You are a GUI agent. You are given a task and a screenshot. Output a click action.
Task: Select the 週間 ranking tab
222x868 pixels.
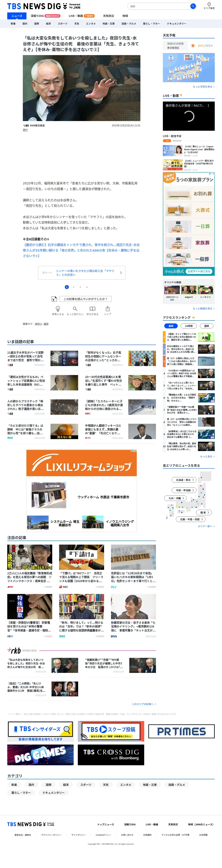coord(206,326)
